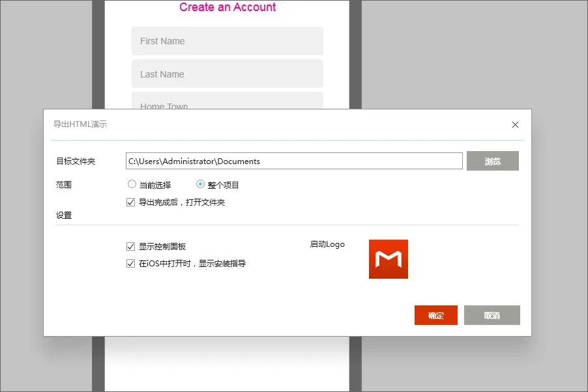Click the Last Name field in background
Viewport: 588px width, 392px height.
228,74
